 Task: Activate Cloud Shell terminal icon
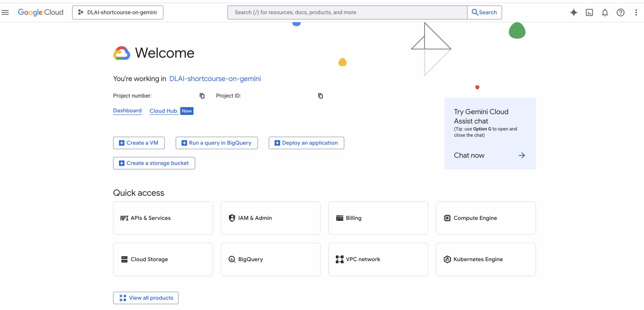pos(589,12)
